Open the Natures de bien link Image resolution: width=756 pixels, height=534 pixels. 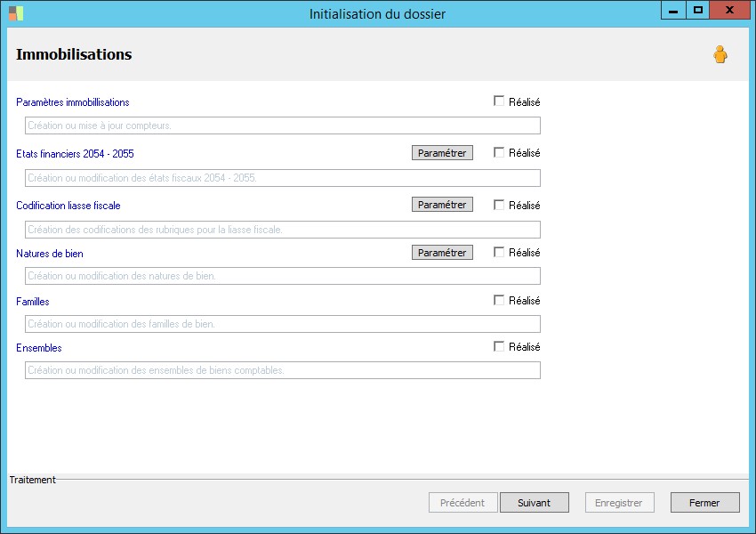click(50, 254)
